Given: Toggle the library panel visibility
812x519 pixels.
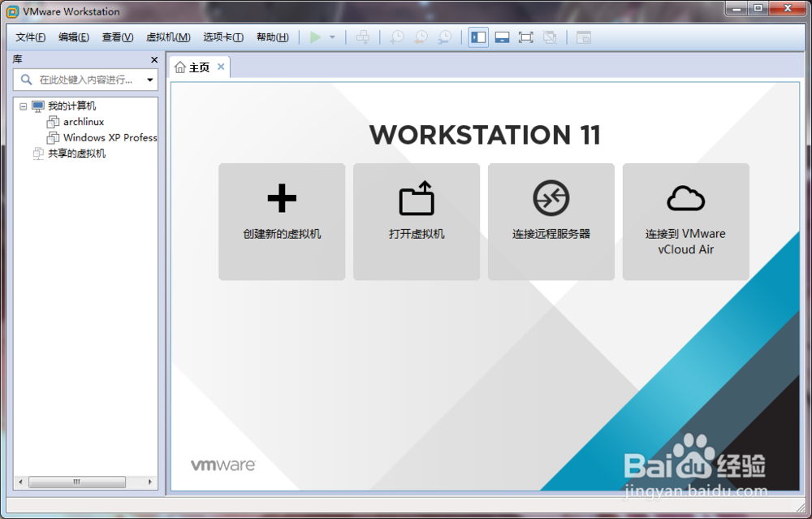Looking at the screenshot, I should click(x=477, y=37).
